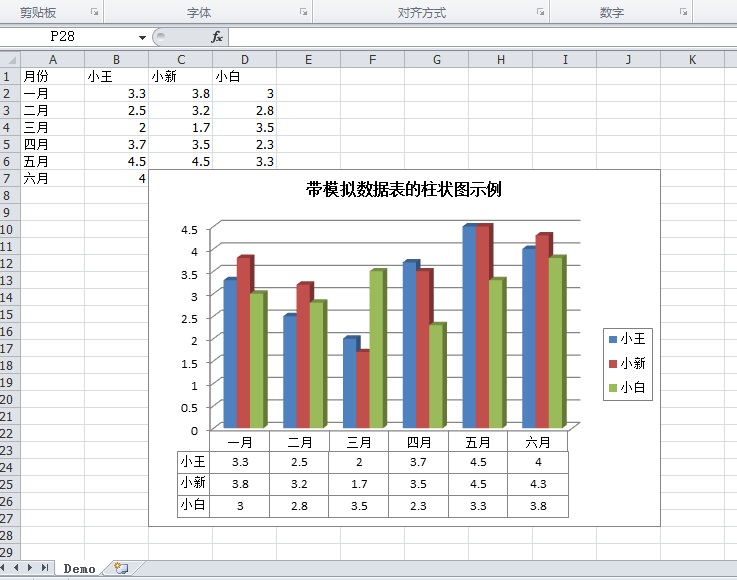Click the Insert Worksheet tab icon
The height and width of the screenshot is (580, 737).
[121, 568]
